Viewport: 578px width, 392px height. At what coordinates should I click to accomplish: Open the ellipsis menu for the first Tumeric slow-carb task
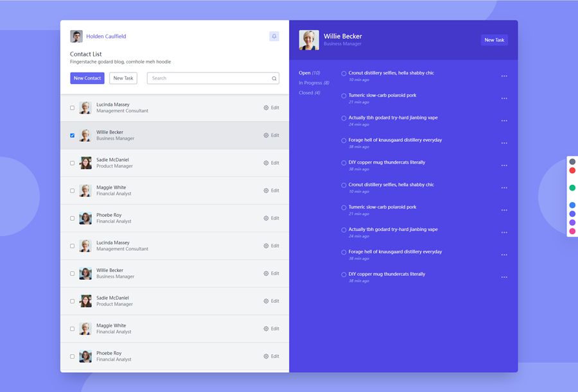tap(504, 98)
